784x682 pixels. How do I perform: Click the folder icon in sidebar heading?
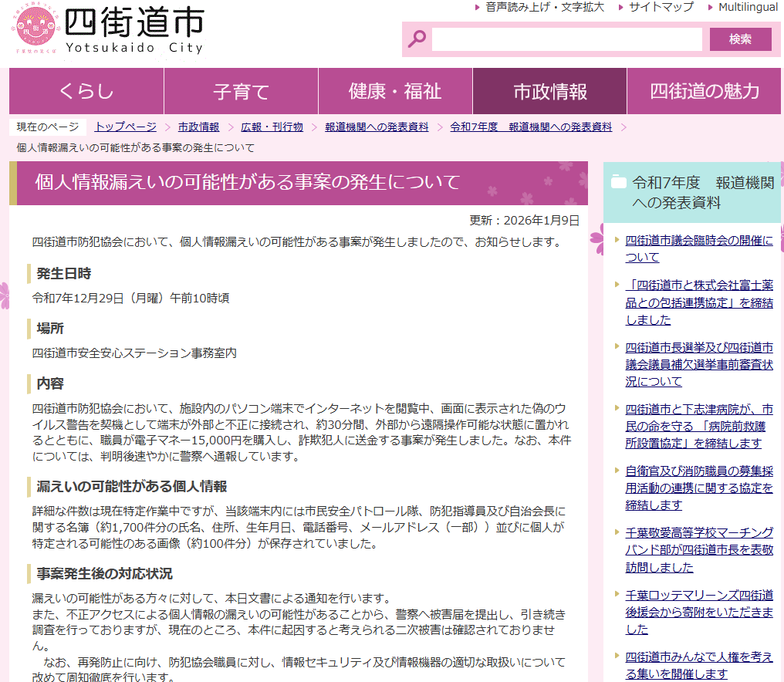tap(618, 183)
